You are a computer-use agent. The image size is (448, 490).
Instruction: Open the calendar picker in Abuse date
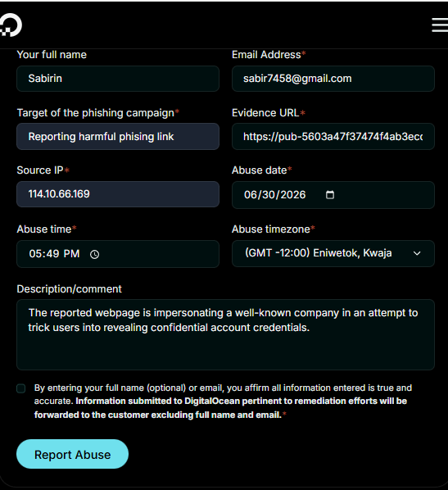click(330, 195)
